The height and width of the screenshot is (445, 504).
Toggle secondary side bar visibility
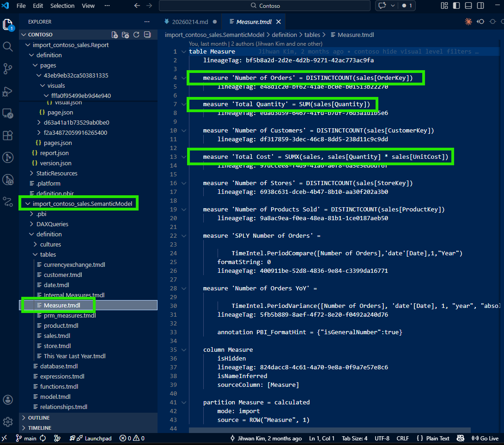tap(480, 6)
